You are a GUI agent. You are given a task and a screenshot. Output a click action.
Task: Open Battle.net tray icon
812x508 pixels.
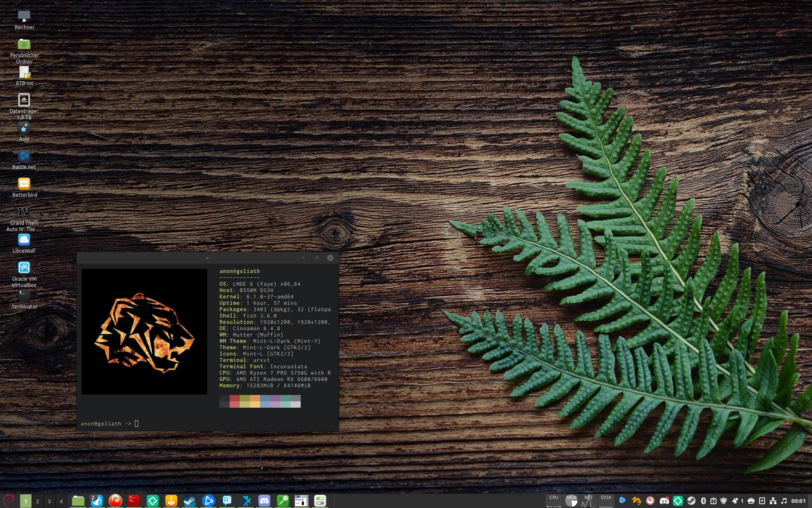click(622, 501)
